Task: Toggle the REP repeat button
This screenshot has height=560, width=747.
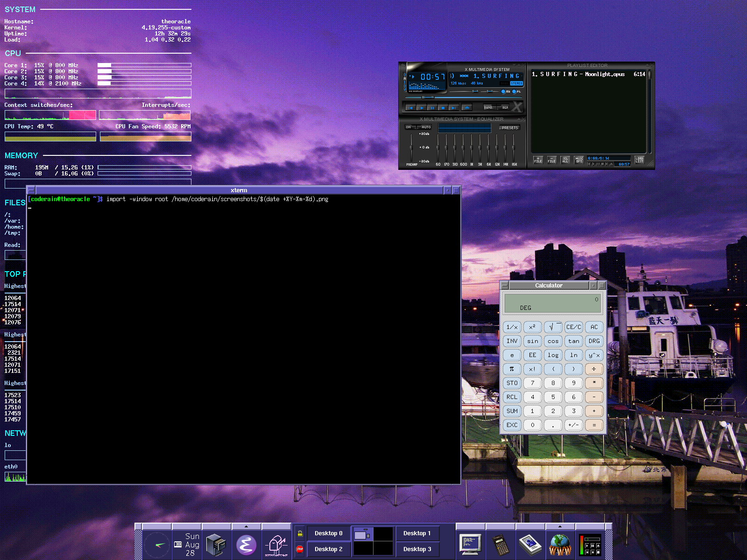Action: (x=505, y=107)
